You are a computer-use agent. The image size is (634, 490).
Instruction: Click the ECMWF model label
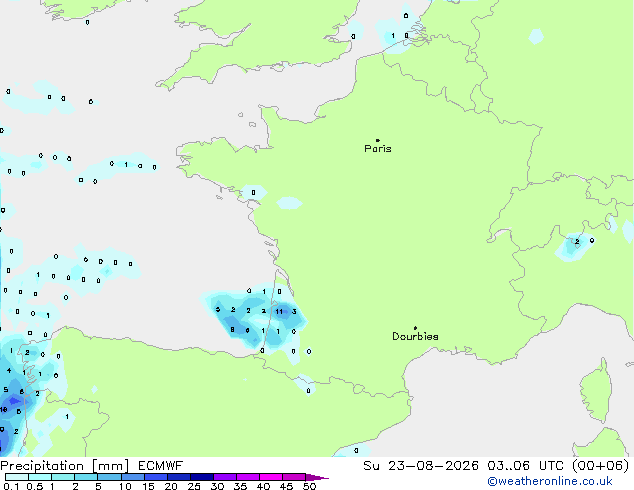click(x=160, y=466)
